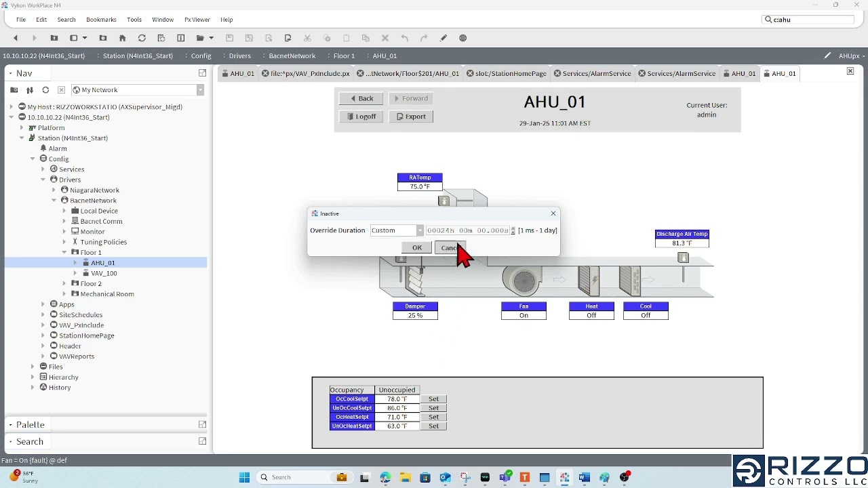Click the supply fan graphic

point(523,281)
